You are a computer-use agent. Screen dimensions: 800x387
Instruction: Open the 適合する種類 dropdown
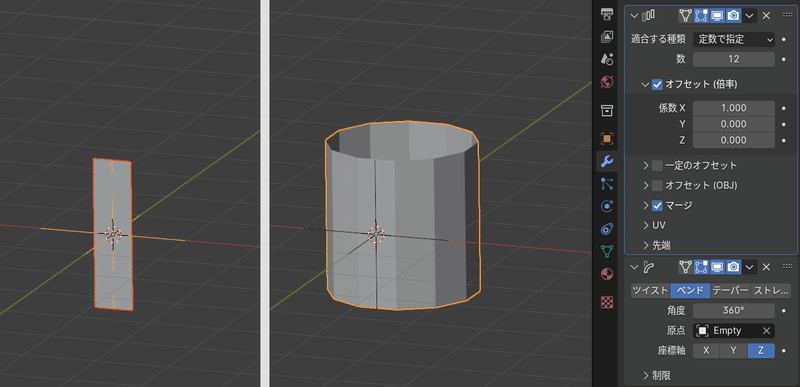tap(734, 39)
